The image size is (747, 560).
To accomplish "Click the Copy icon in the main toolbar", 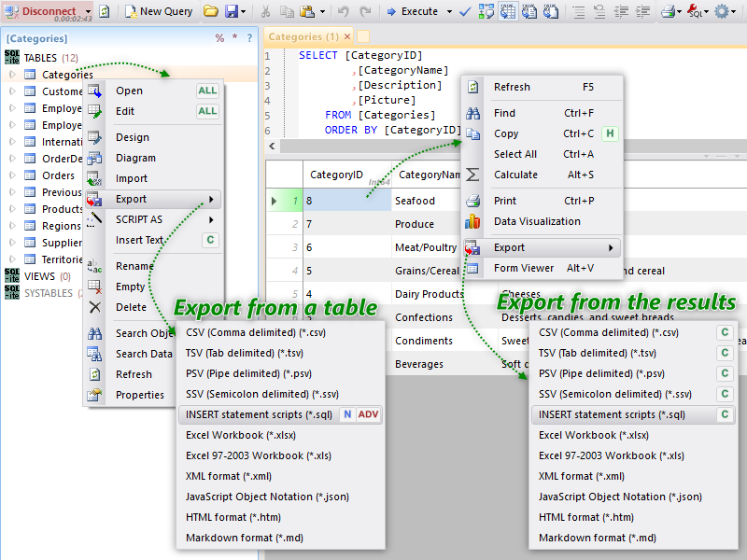I will point(287,11).
